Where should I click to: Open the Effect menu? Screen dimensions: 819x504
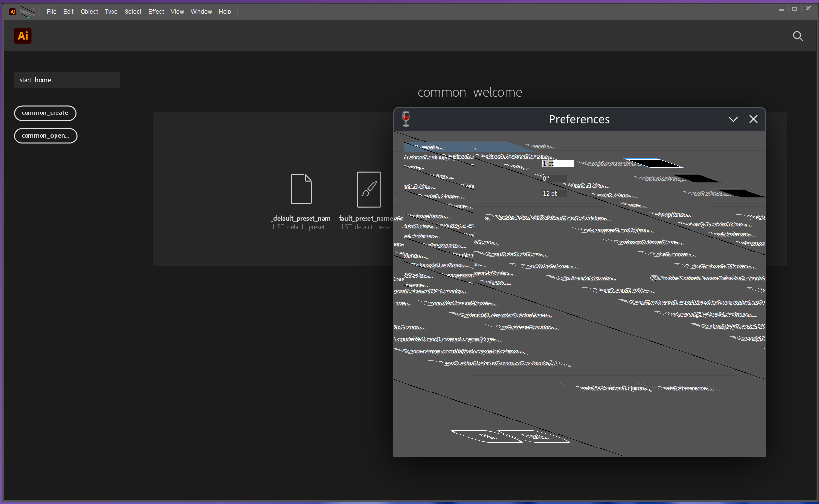coord(156,12)
